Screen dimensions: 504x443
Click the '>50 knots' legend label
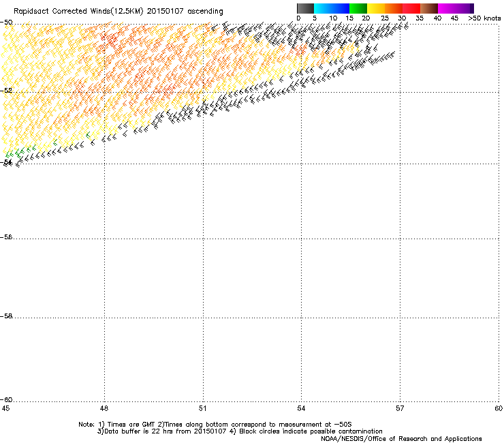484,18
